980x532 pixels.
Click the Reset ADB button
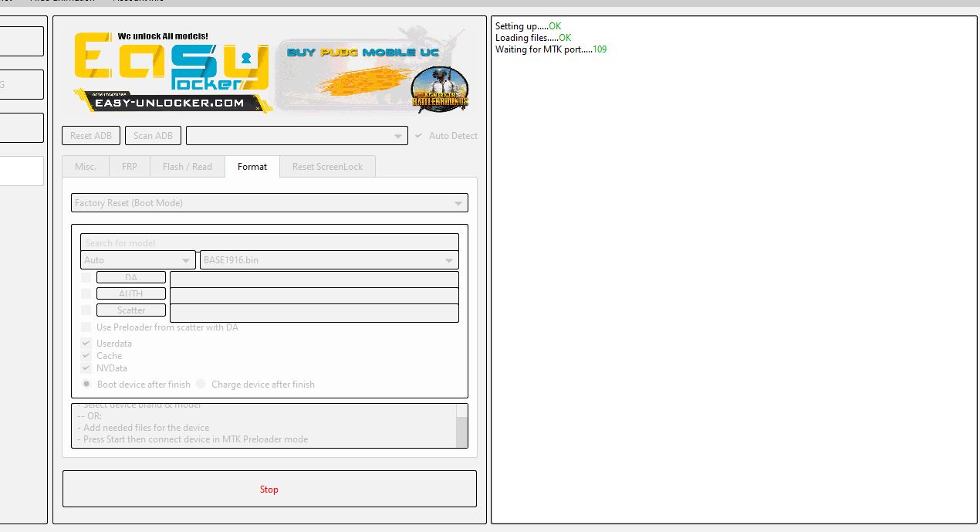point(91,136)
